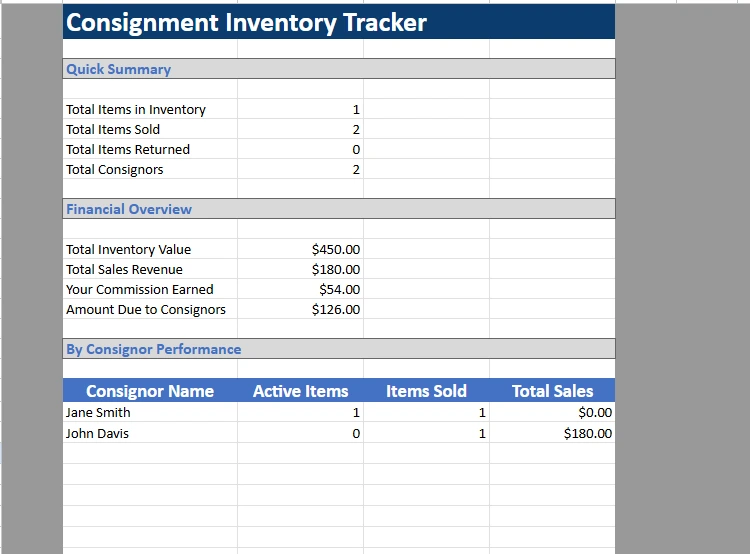
Task: Select the $126.00 amount due value
Action: (x=335, y=309)
